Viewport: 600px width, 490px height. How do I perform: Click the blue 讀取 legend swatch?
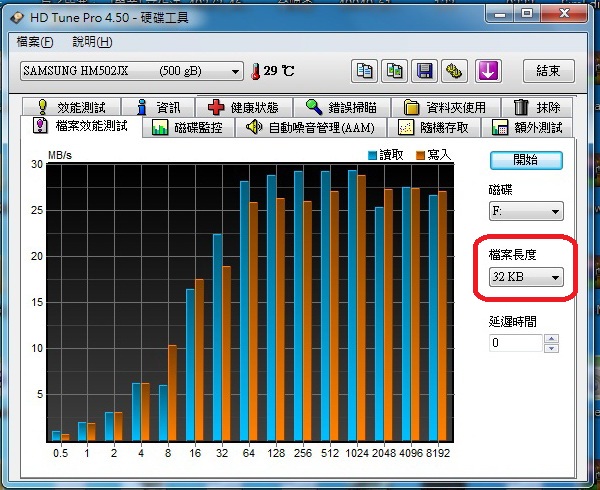372,155
